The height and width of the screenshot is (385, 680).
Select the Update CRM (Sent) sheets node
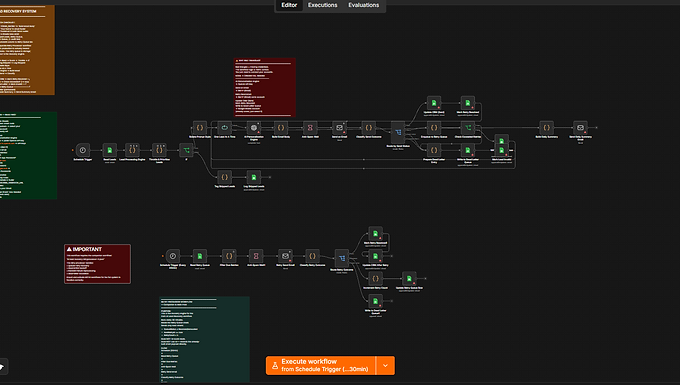(434, 103)
